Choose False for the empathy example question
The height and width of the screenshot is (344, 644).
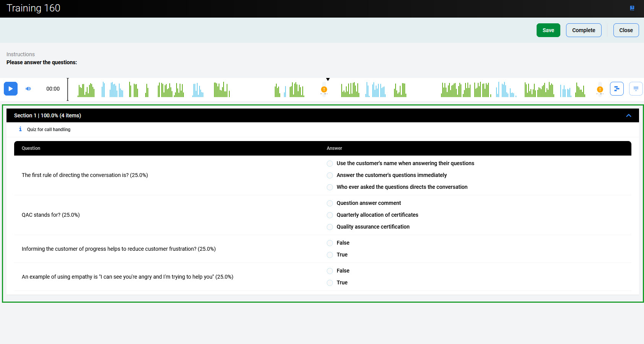pos(330,271)
